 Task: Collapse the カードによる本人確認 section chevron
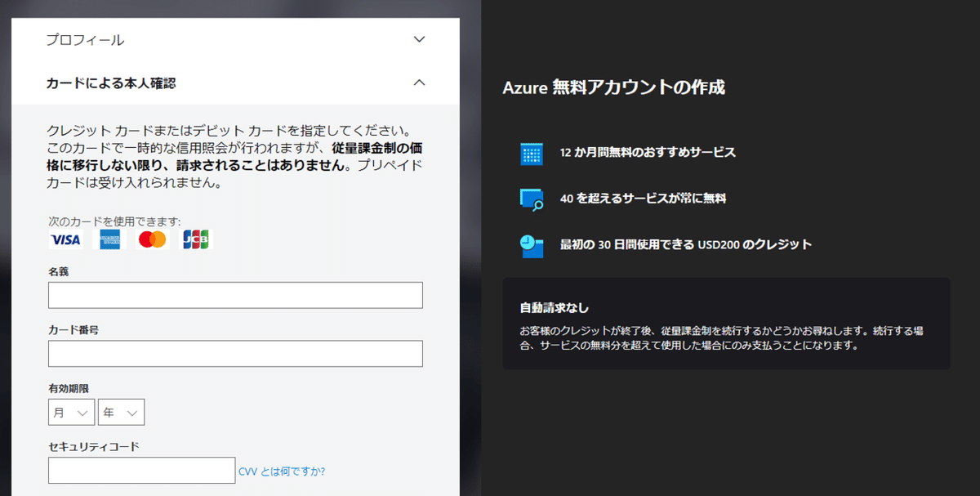pyautogui.click(x=419, y=83)
